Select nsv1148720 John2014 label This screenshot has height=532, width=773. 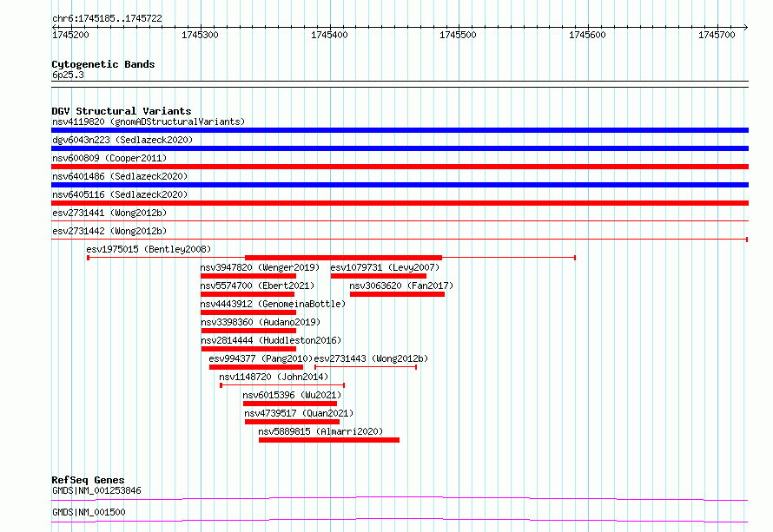pyautogui.click(x=274, y=377)
